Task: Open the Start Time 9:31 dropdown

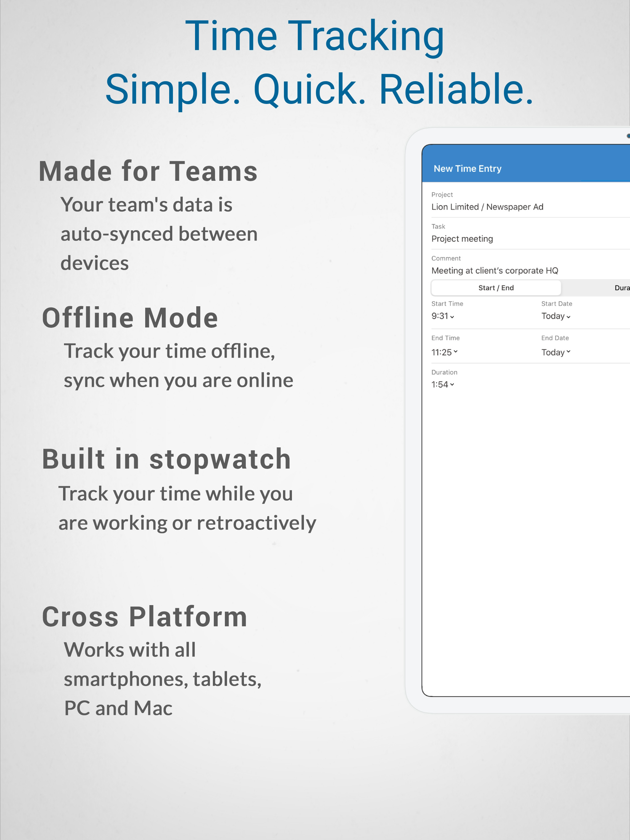Action: [x=443, y=316]
